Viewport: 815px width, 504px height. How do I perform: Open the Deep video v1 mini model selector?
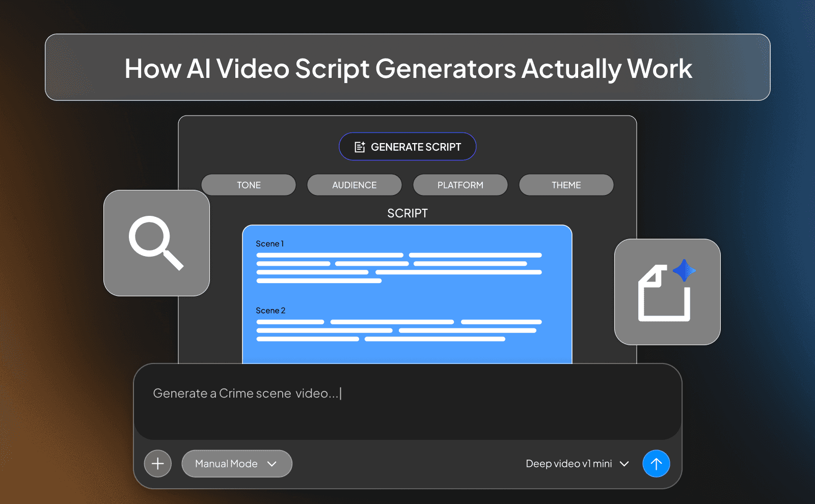point(577,464)
